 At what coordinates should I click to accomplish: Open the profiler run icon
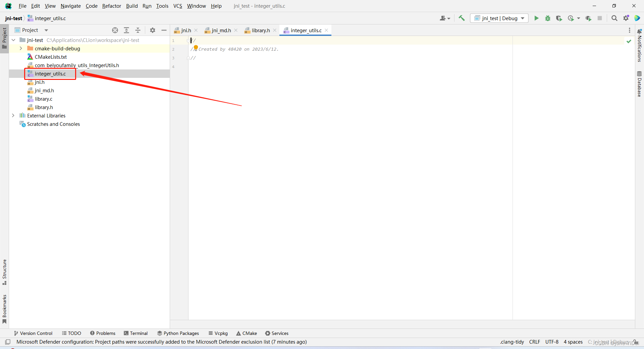tap(571, 18)
